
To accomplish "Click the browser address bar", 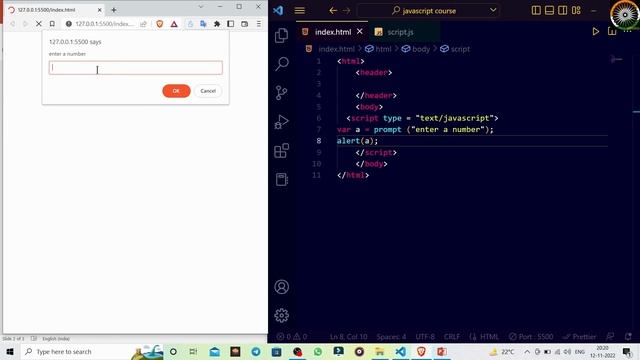I will click(x=103, y=24).
